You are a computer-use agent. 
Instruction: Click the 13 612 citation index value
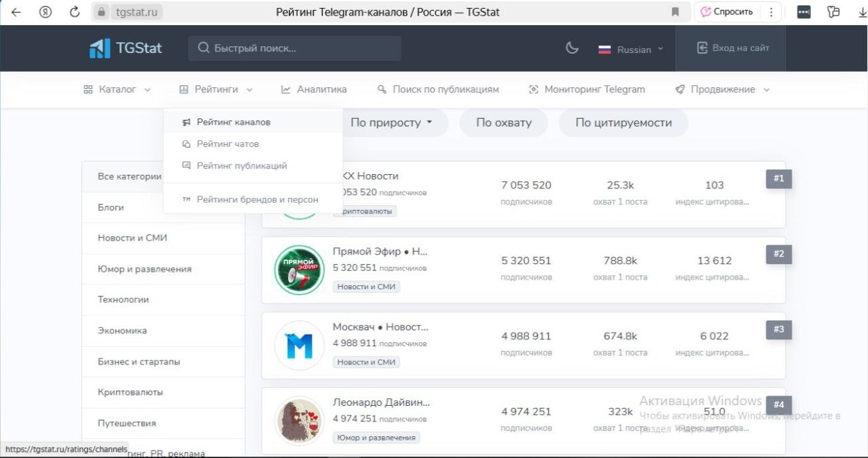tap(714, 260)
